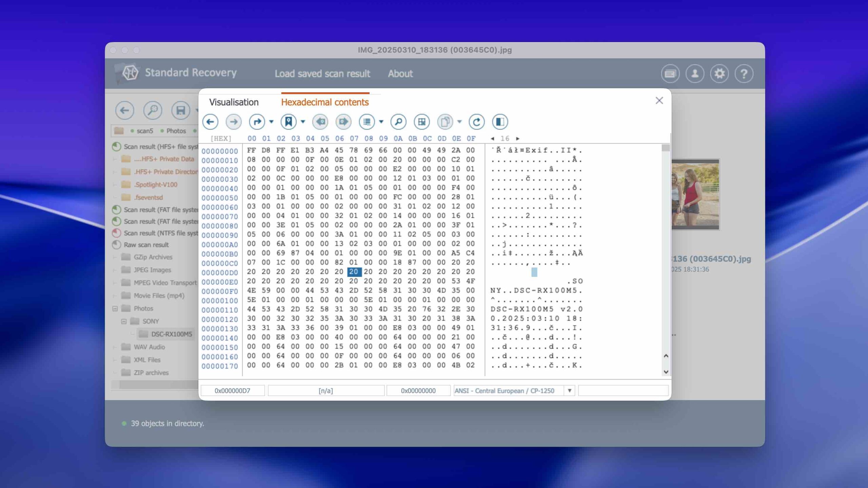The width and height of the screenshot is (868, 488).
Task: Open the settings gear in the header
Action: 719,74
